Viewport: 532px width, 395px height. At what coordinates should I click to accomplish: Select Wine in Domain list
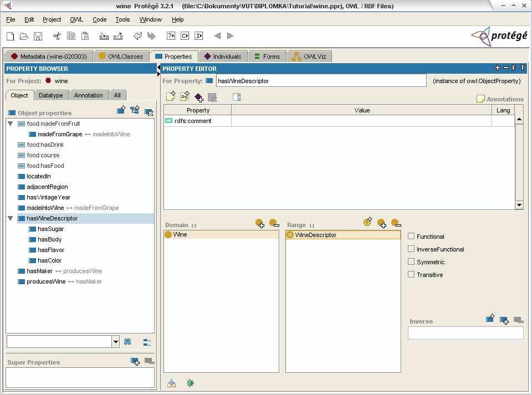coord(221,234)
